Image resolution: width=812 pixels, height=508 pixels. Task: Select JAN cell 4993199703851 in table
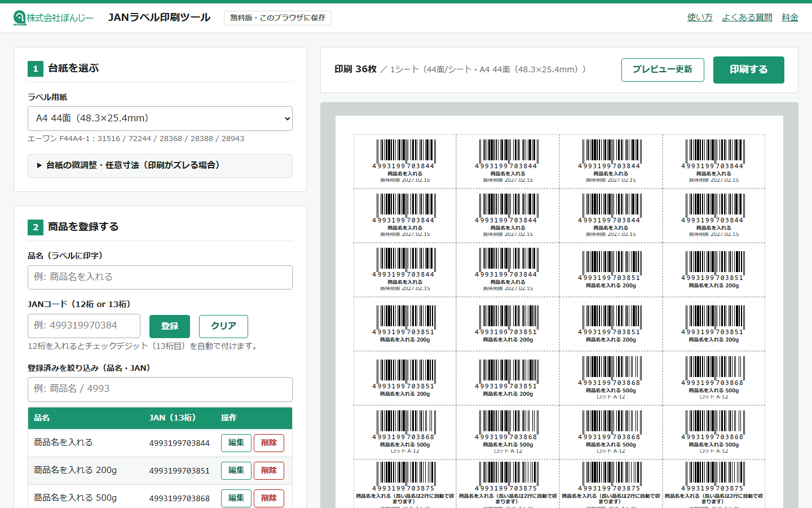click(179, 471)
